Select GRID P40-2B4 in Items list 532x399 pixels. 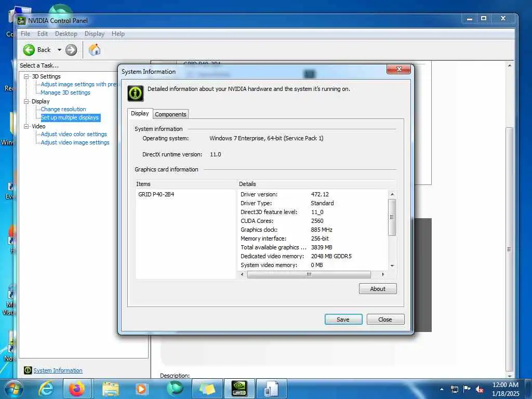[x=156, y=194]
